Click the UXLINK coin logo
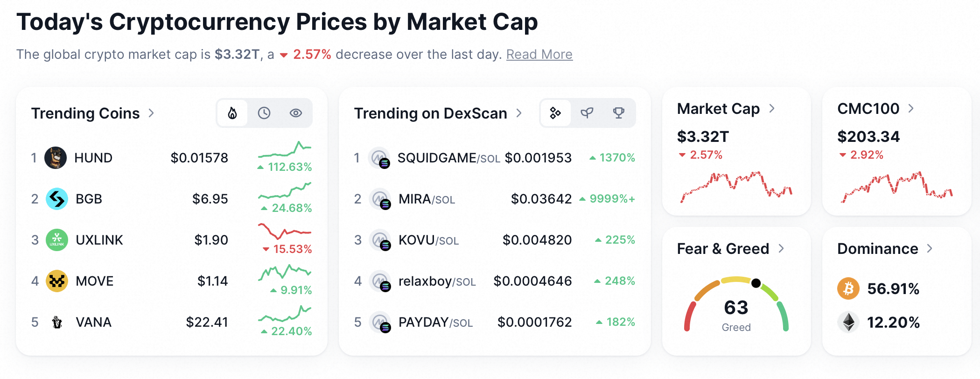 tap(57, 240)
